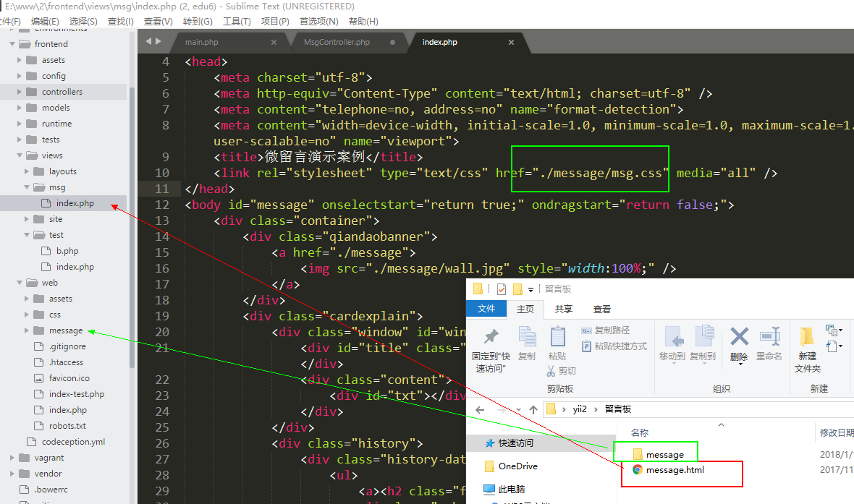Click the Rename icon in ribbon
This screenshot has height=504, width=854.
769,337
